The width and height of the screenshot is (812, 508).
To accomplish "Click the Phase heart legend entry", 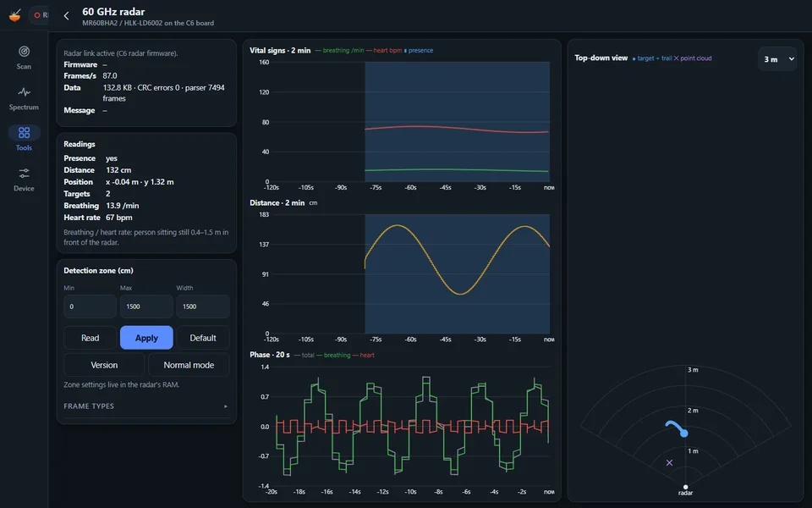I will [x=363, y=355].
